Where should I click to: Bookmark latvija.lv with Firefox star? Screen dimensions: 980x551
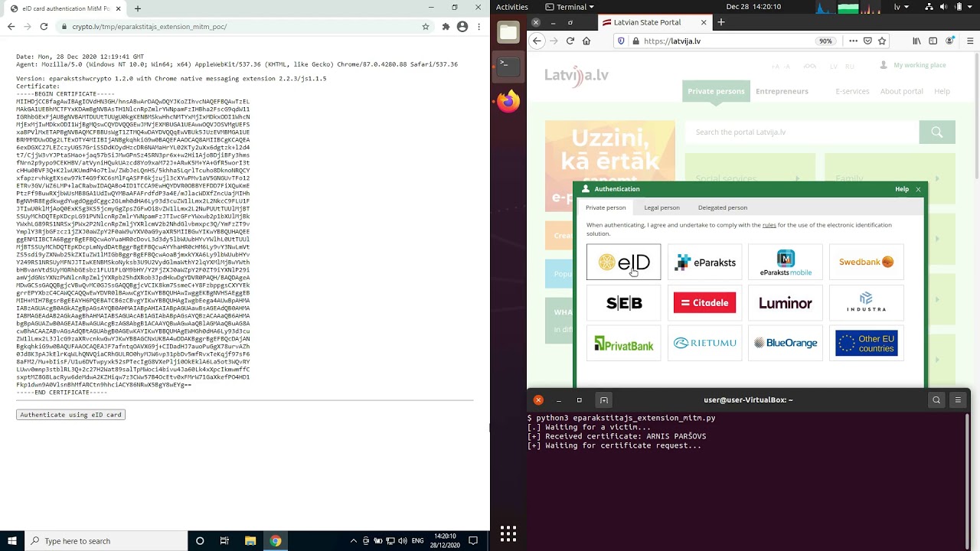point(882,41)
